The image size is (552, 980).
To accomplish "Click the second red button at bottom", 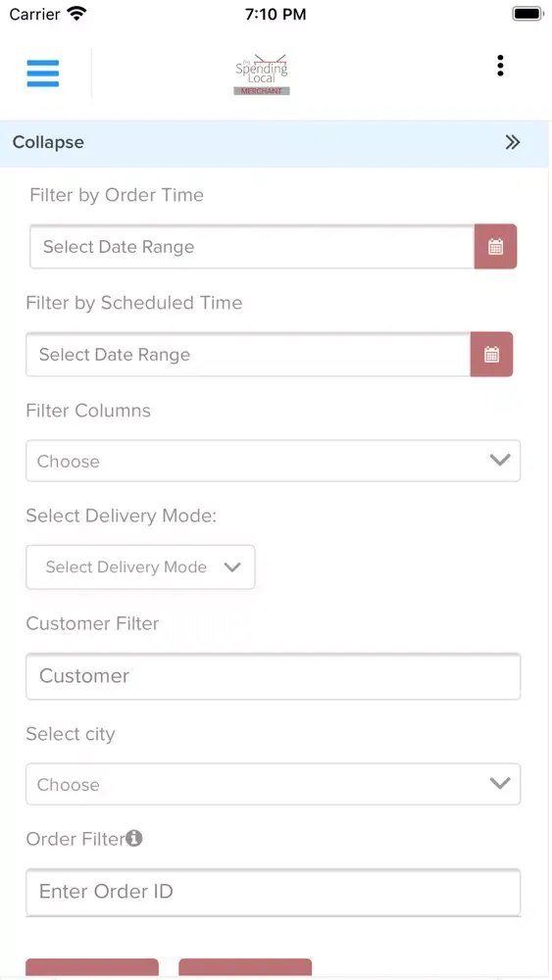I will coord(245,967).
